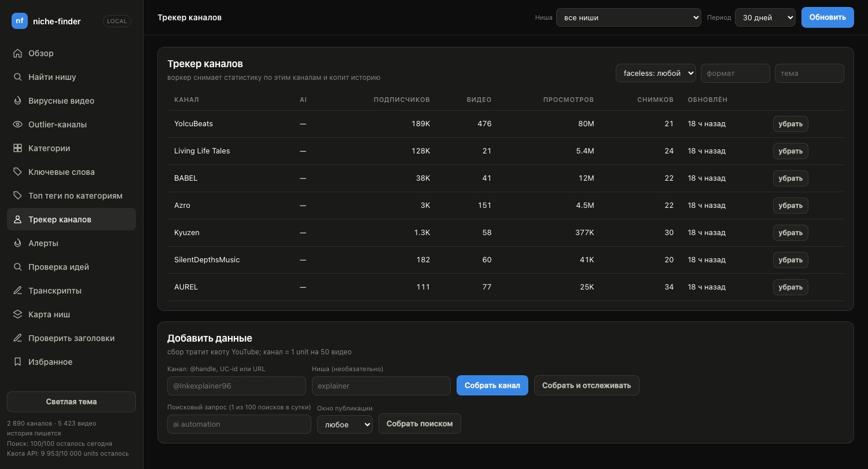Click the channel input with @Inkexplainer96 placeholder

[237, 386]
